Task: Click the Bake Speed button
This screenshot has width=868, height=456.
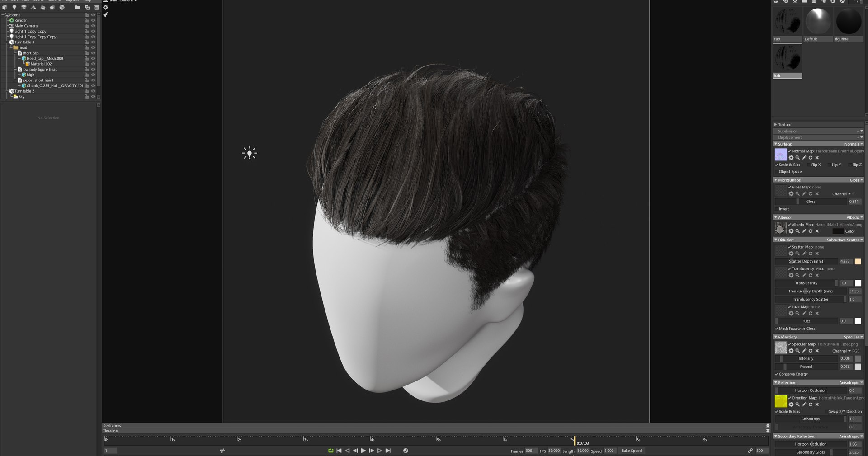Action: click(632, 451)
